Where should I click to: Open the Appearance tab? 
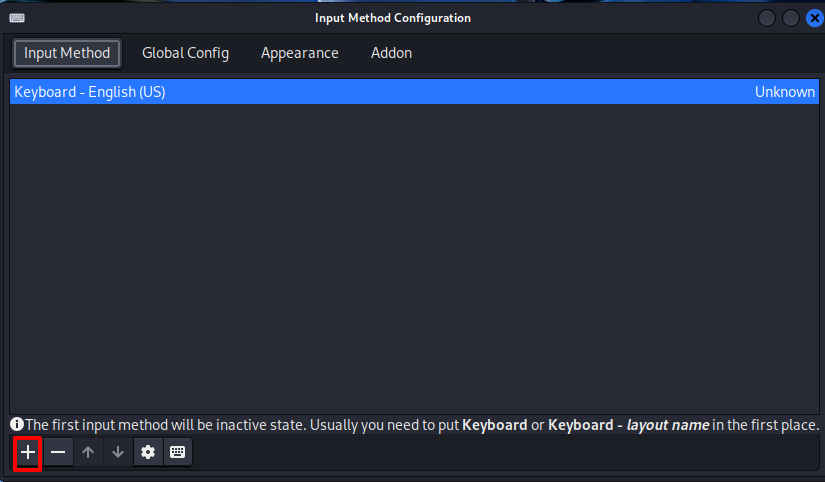coord(299,53)
